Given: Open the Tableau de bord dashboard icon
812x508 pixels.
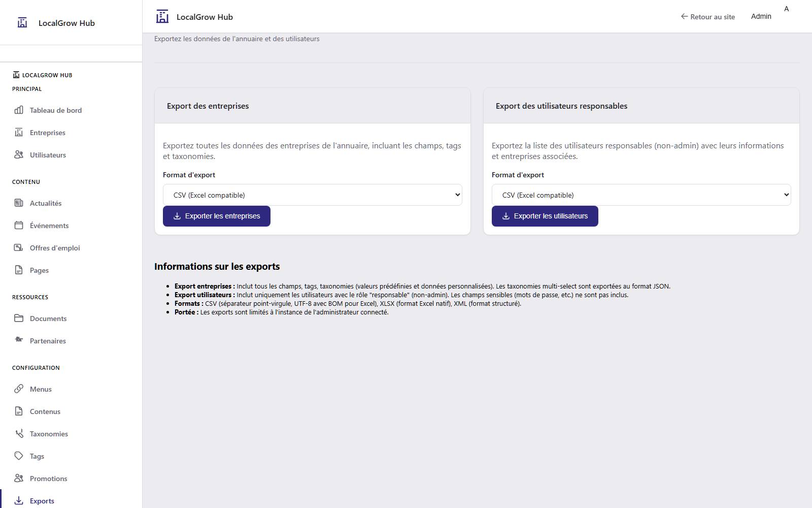Looking at the screenshot, I should (x=18, y=110).
